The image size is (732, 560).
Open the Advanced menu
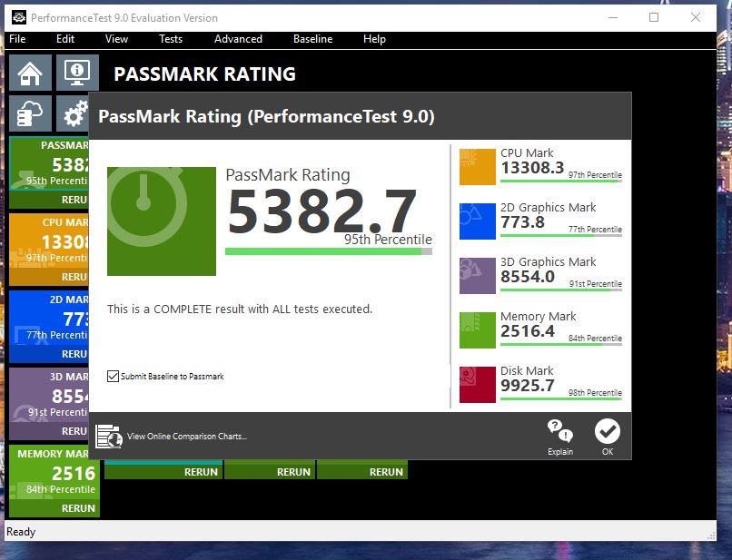pos(238,39)
